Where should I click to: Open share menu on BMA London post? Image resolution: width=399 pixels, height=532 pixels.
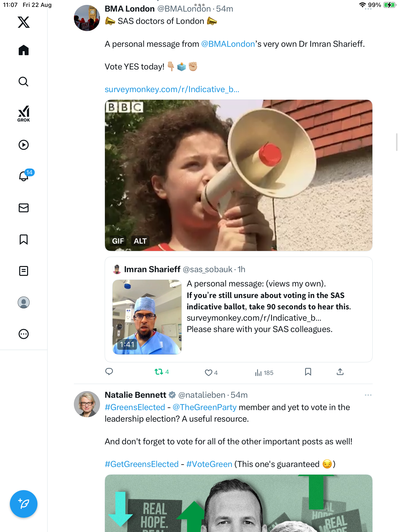point(340,372)
